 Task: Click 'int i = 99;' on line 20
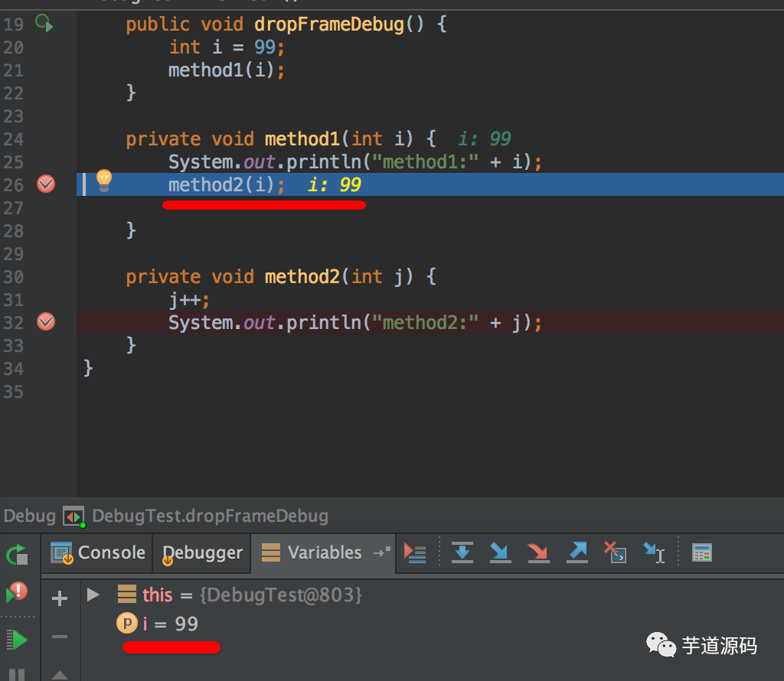(x=227, y=47)
